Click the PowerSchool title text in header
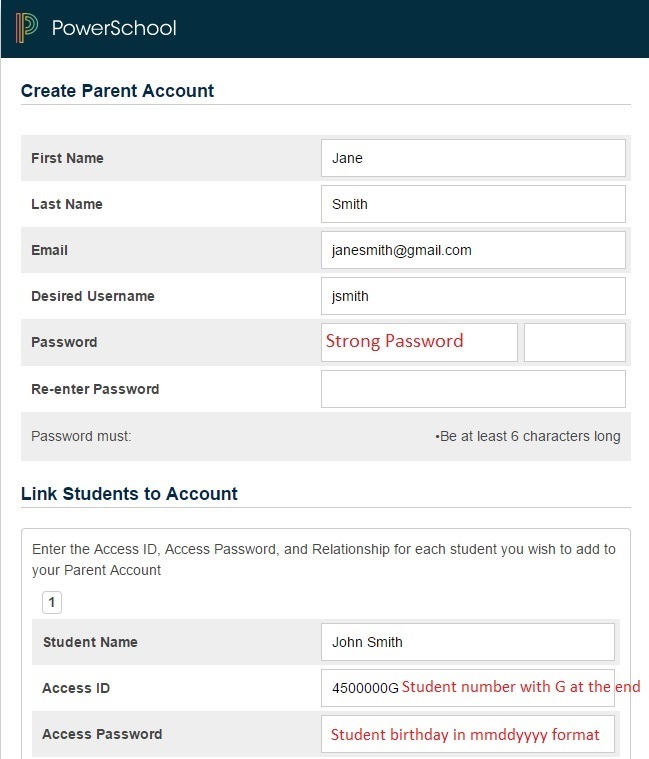The height and width of the screenshot is (759, 649). pyautogui.click(x=114, y=28)
